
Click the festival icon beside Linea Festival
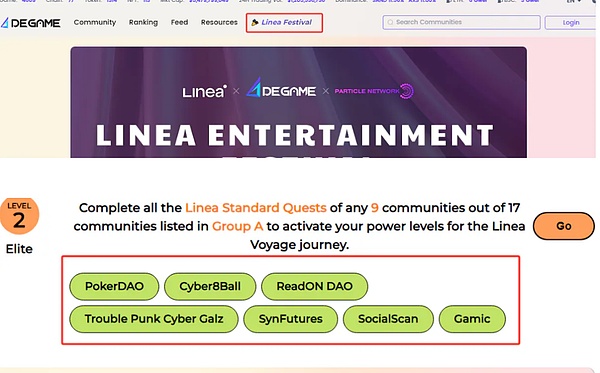(x=254, y=23)
